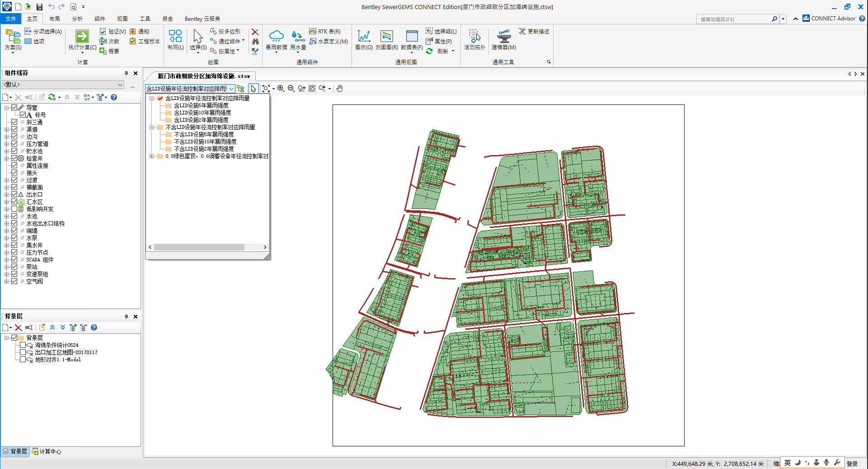Image resolution: width=868 pixels, height=469 pixels.
Task: Click the zoom out magnifier in drawing toolbar
Action: click(291, 89)
